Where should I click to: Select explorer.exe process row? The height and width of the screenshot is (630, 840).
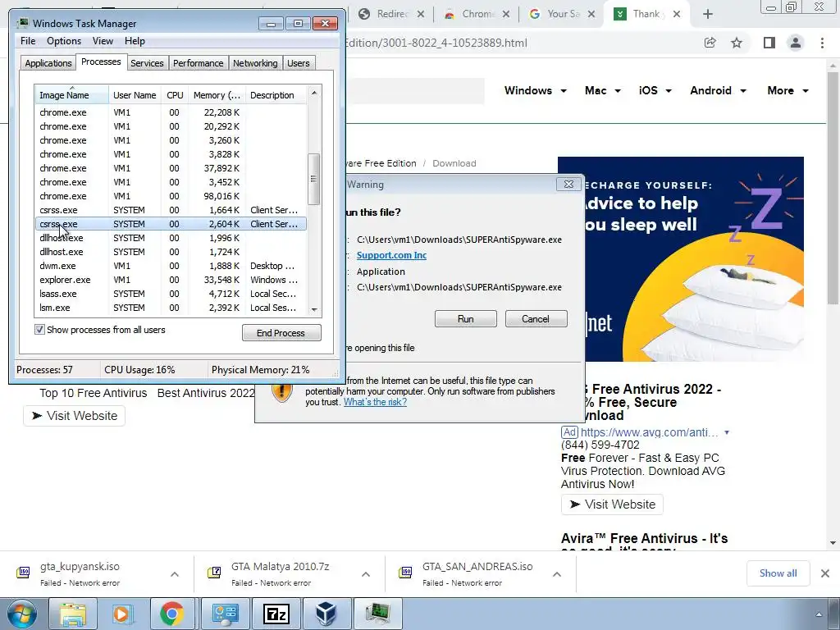pyautogui.click(x=171, y=280)
